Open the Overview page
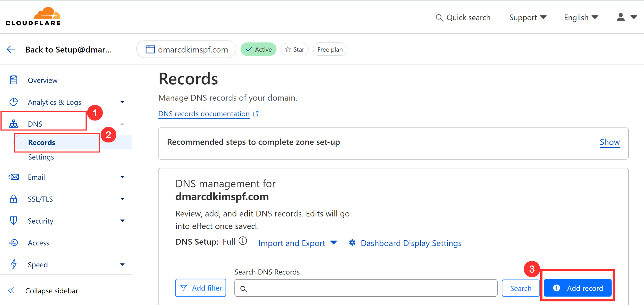The height and width of the screenshot is (305, 644). (x=42, y=80)
